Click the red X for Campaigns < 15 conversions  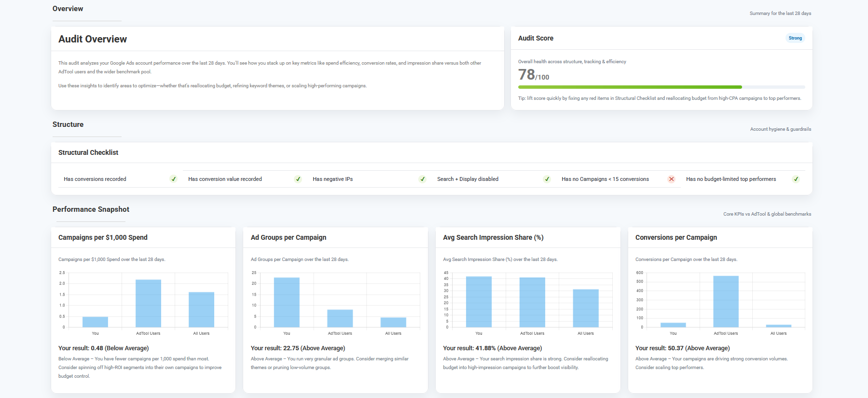point(671,179)
